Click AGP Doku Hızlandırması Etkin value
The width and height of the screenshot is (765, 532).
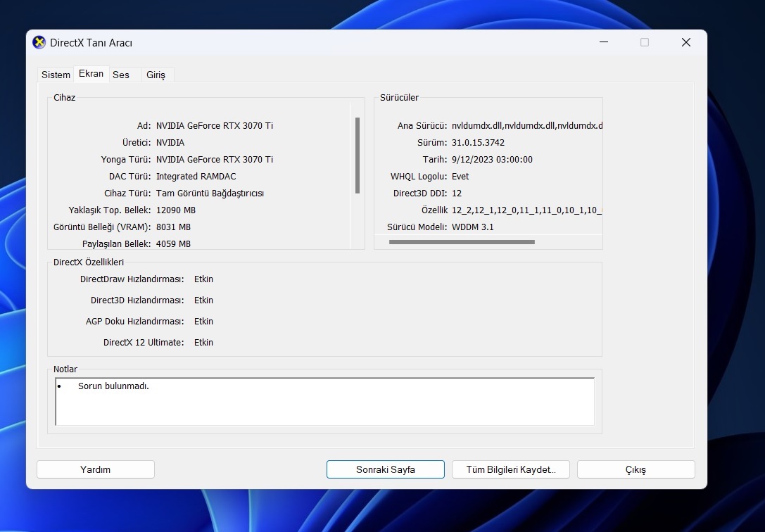[x=203, y=322]
